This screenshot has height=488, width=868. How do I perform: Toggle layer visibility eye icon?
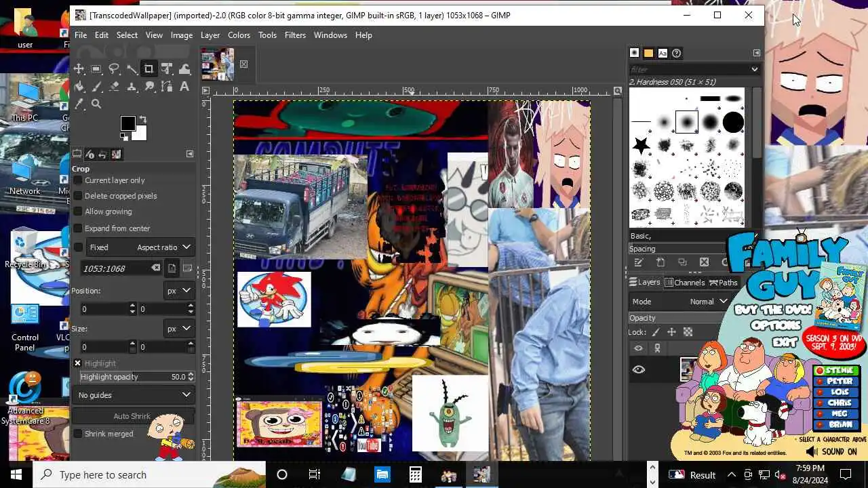(x=639, y=369)
